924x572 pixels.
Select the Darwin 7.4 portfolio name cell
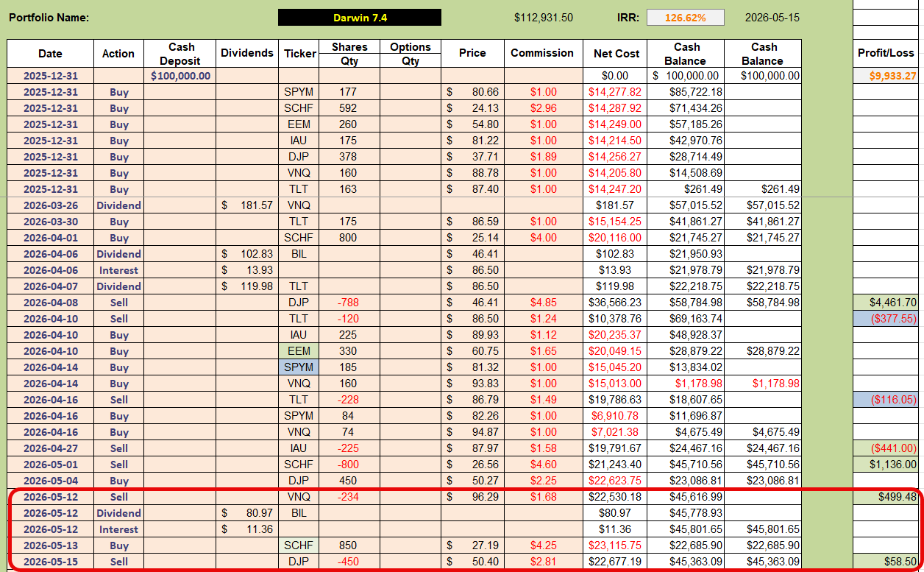(x=359, y=18)
